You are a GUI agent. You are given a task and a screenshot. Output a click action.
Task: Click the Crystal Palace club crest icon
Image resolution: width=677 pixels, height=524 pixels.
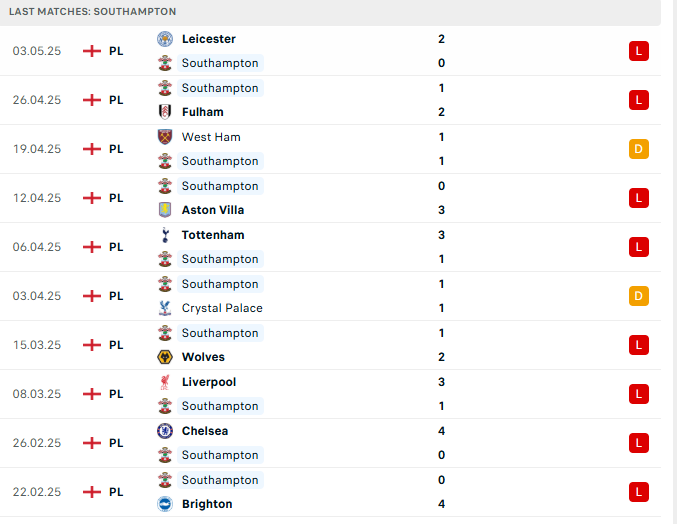[165, 308]
